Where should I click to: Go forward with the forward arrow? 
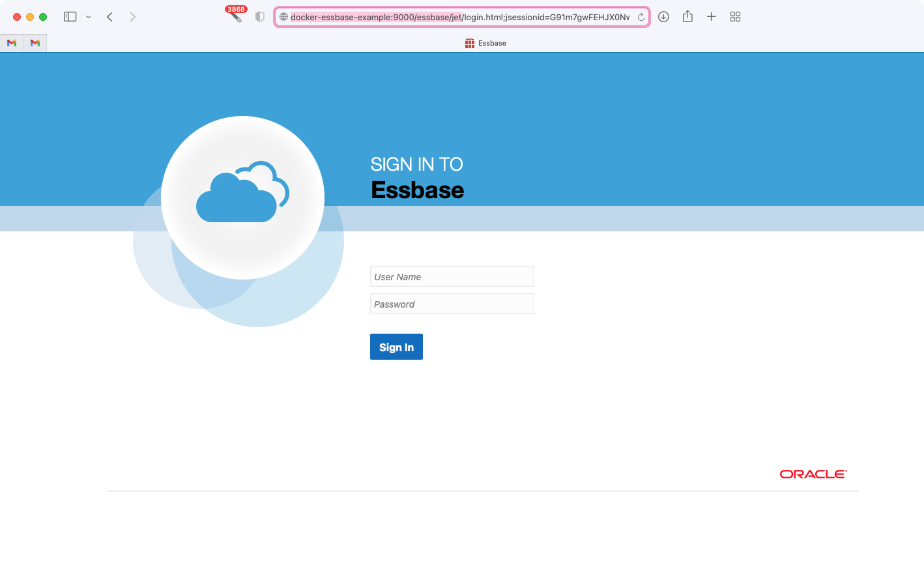[x=133, y=17]
